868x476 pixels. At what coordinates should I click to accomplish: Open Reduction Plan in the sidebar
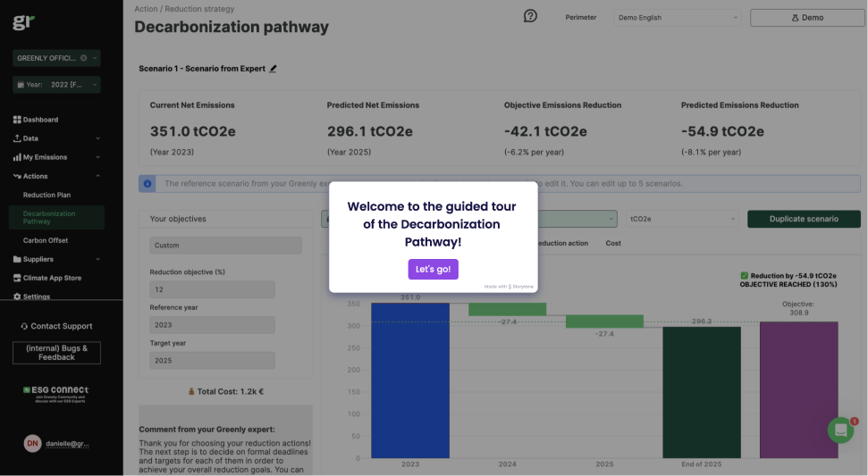click(46, 195)
